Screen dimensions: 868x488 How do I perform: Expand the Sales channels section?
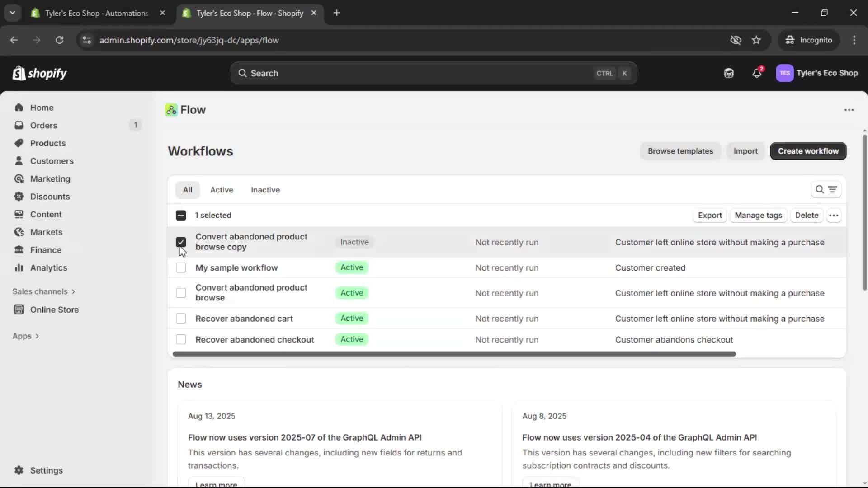coord(44,291)
